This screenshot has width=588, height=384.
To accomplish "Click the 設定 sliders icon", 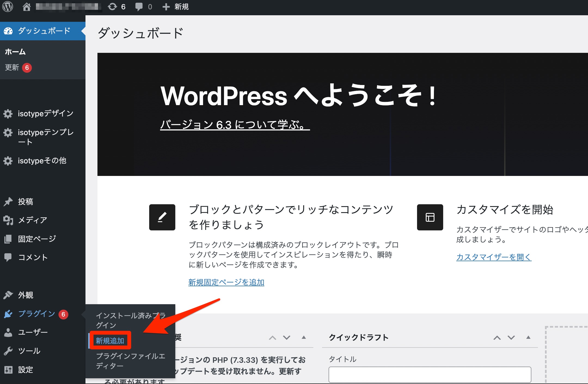I will point(8,370).
